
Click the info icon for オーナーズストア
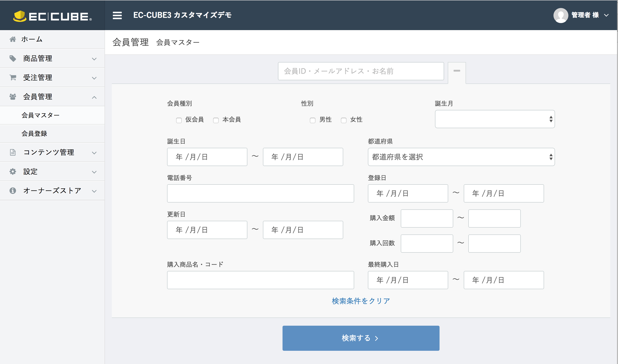tap(13, 191)
